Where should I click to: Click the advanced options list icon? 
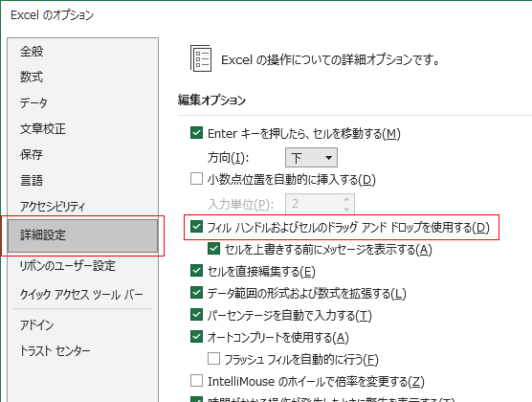[x=201, y=58]
